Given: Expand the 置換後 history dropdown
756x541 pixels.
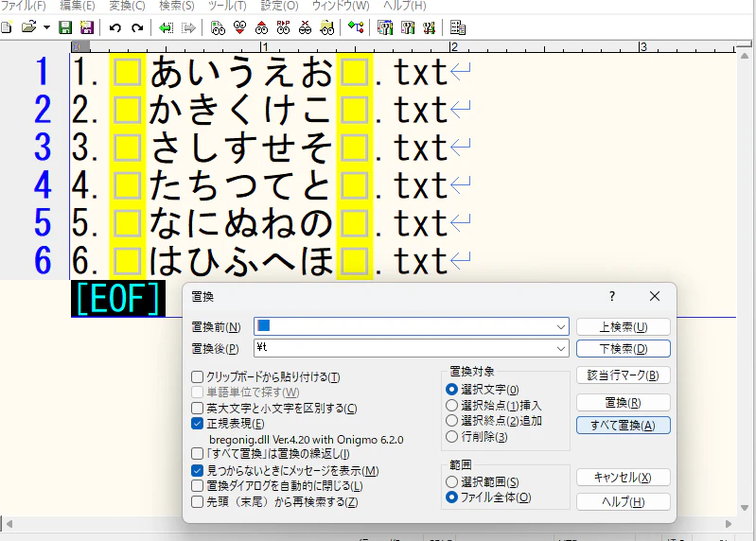Looking at the screenshot, I should pos(561,348).
